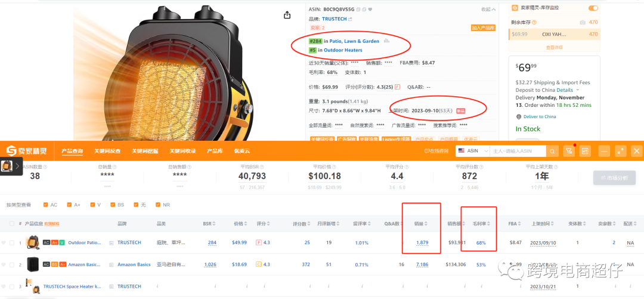
Task: Uncheck the NR type filter checkbox
Action: pos(158,204)
